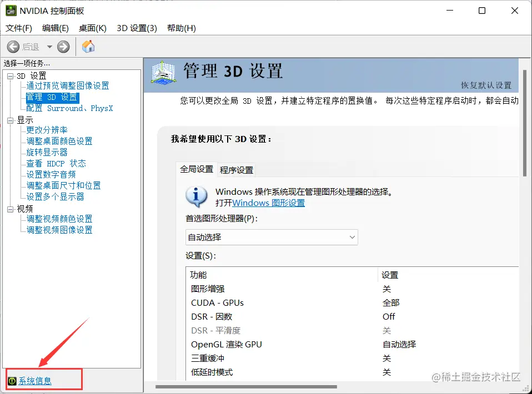Viewport: 532px width, 394px height.
Task: Click the NVIDIA title bar app icon
Action: click(x=11, y=11)
